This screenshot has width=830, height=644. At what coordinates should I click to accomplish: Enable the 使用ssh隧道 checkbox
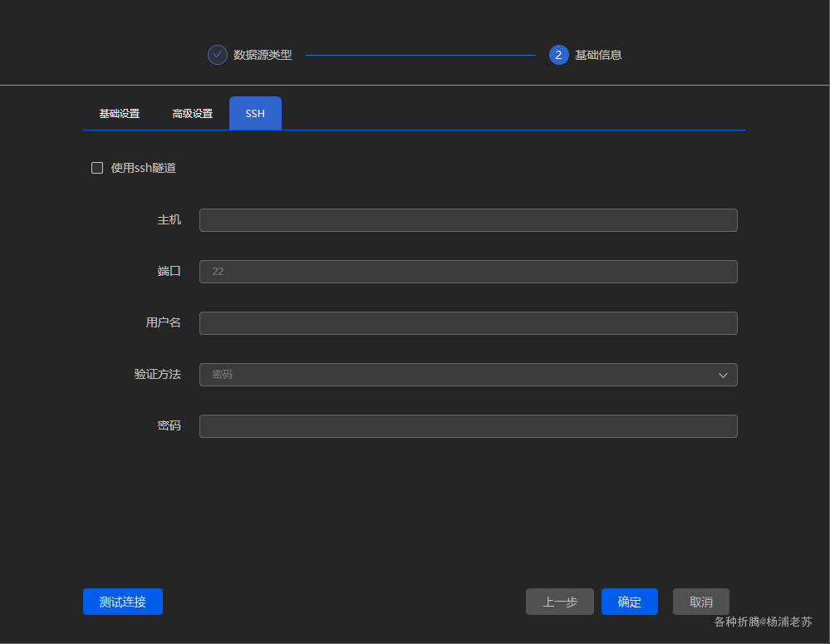97,168
